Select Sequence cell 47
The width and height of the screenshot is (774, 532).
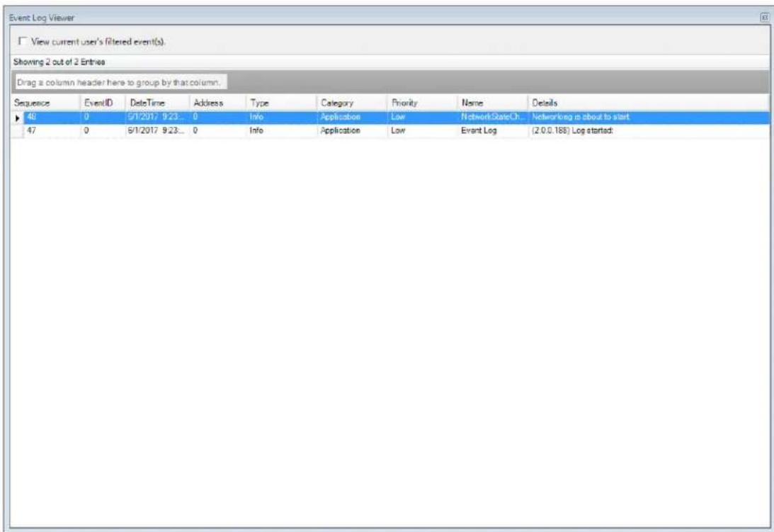click(x=52, y=131)
